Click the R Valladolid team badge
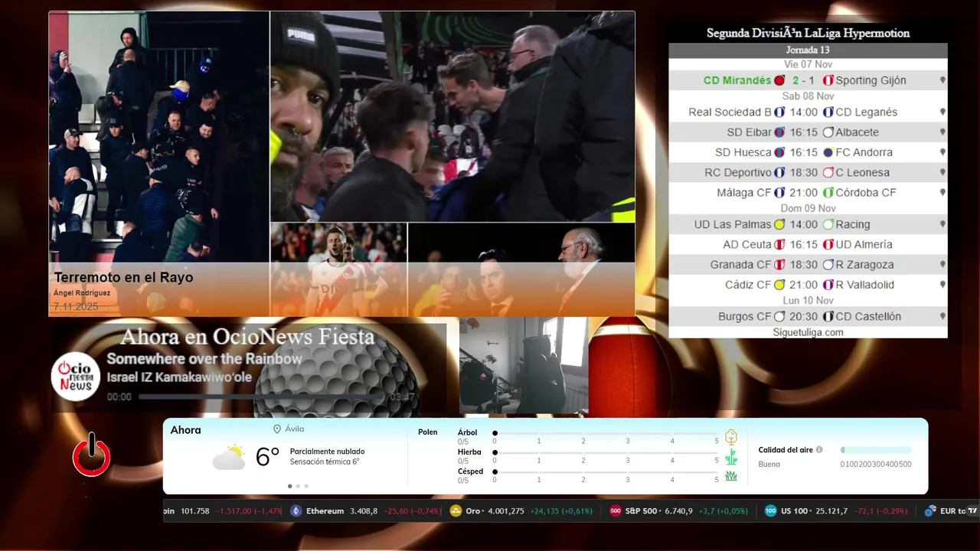The width and height of the screenshot is (980, 551). point(828,285)
